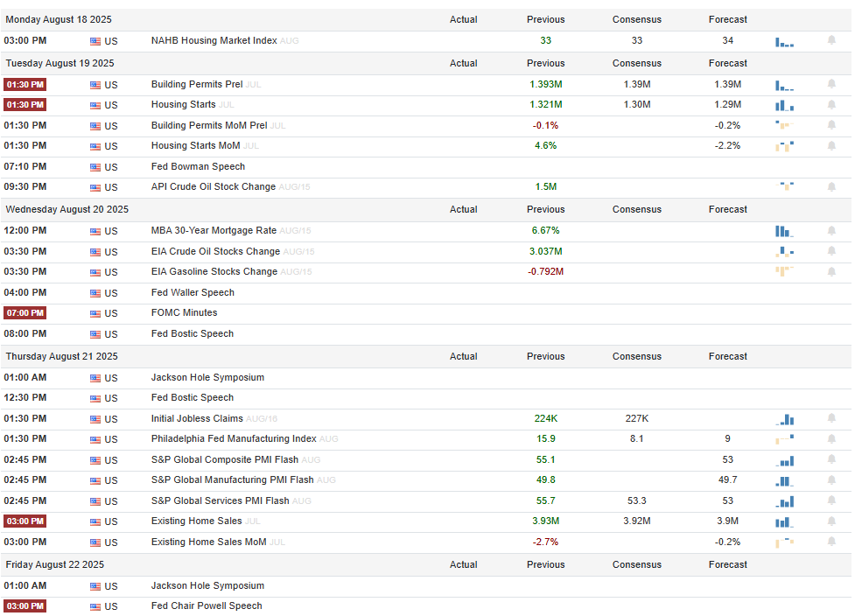Open the FOMC Minutes event details
This screenshot has height=616, width=855.
click(184, 312)
